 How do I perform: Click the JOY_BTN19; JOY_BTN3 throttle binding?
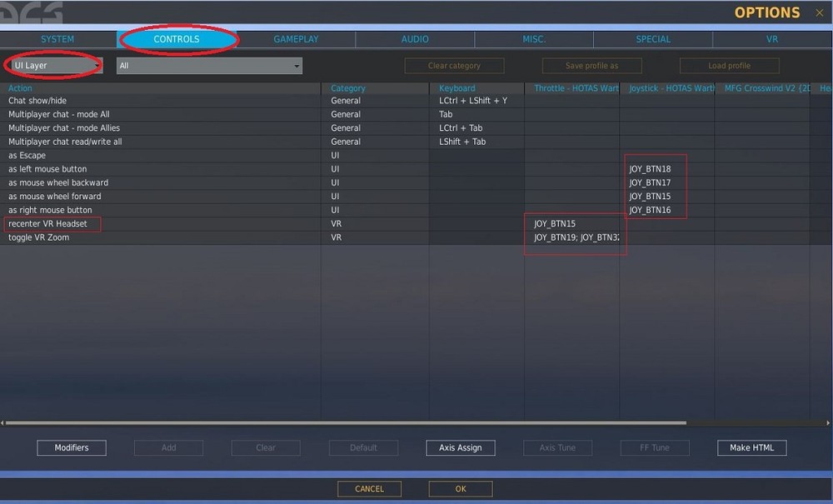pyautogui.click(x=572, y=237)
